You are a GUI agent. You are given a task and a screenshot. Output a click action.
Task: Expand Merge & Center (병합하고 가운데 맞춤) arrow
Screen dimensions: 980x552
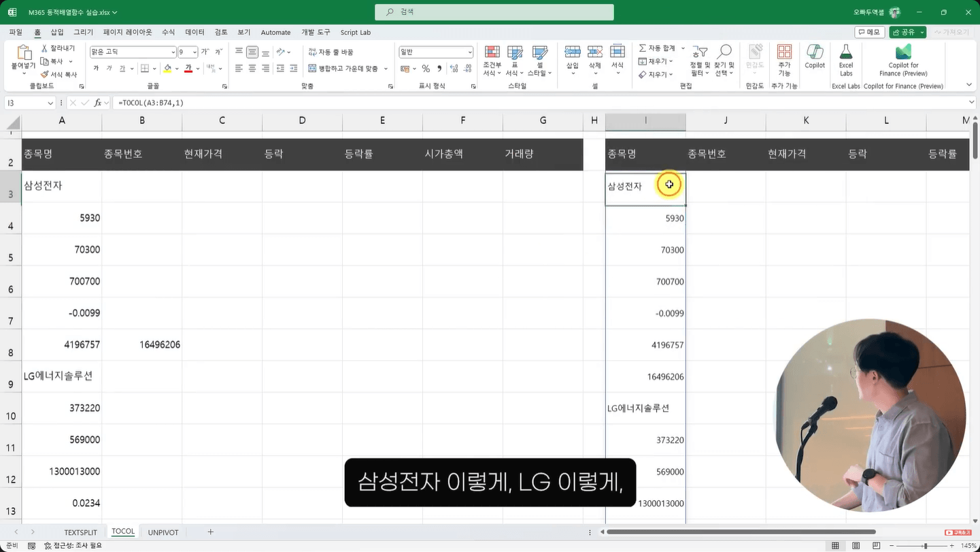pyautogui.click(x=386, y=68)
